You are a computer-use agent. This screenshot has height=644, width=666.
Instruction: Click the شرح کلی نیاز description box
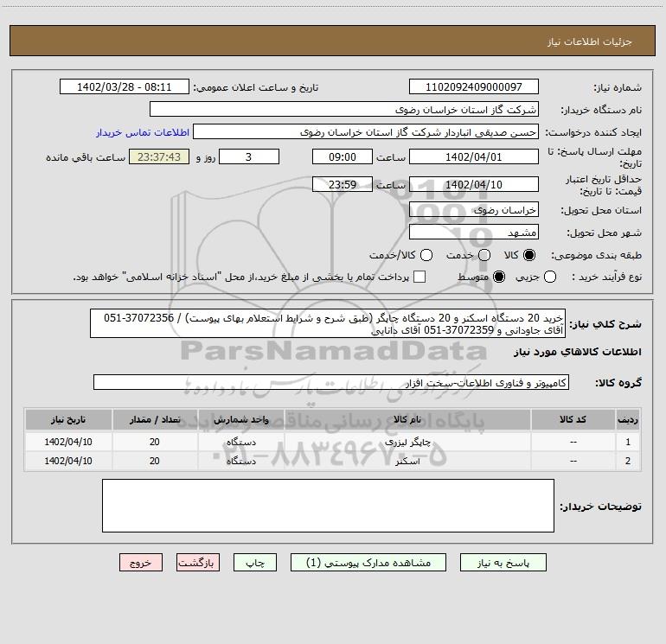[328, 323]
